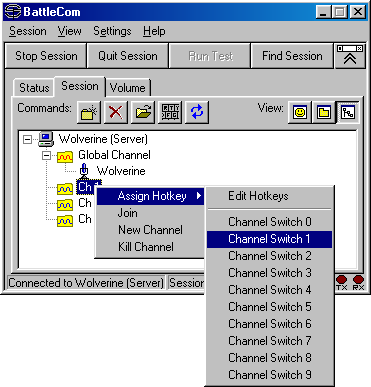Click the second Ch row waveform icon
Image resolution: width=371 pixels, height=387 pixels.
point(65,204)
